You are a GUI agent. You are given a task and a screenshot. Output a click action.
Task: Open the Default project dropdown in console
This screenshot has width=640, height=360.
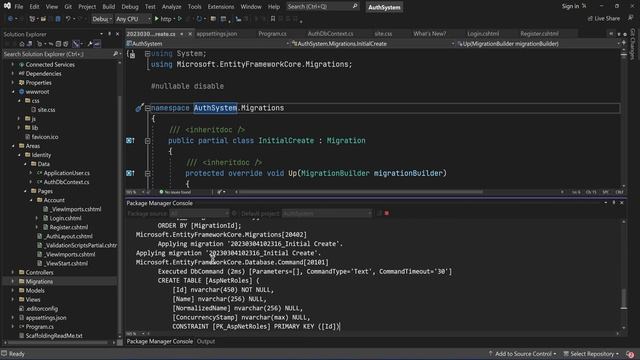(327, 213)
